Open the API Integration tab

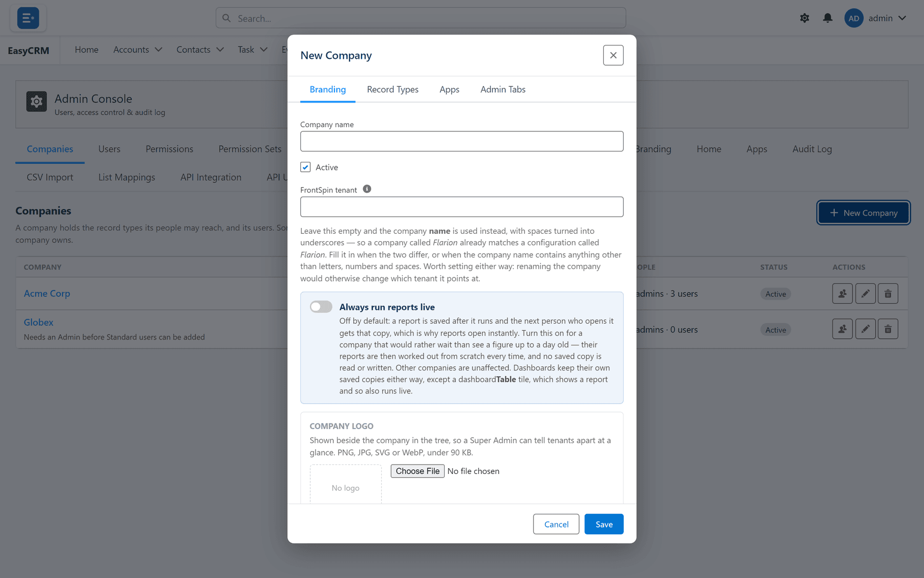[211, 177]
